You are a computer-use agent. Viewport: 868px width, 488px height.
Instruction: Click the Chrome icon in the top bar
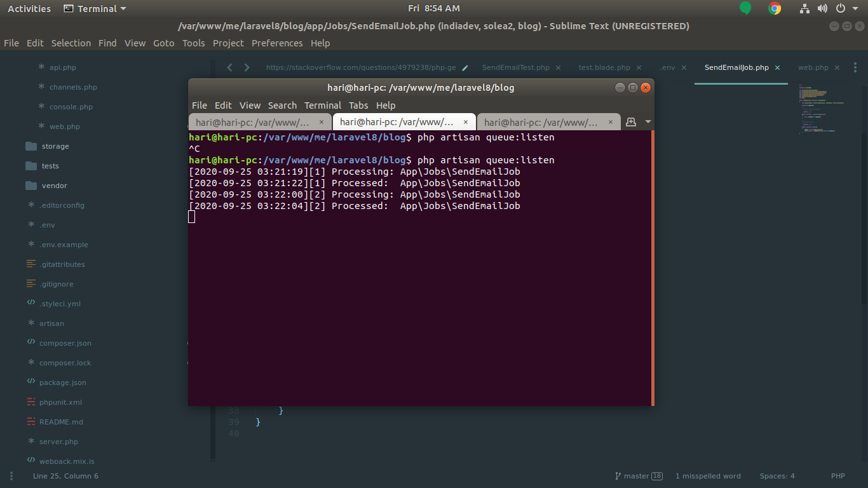tap(774, 8)
